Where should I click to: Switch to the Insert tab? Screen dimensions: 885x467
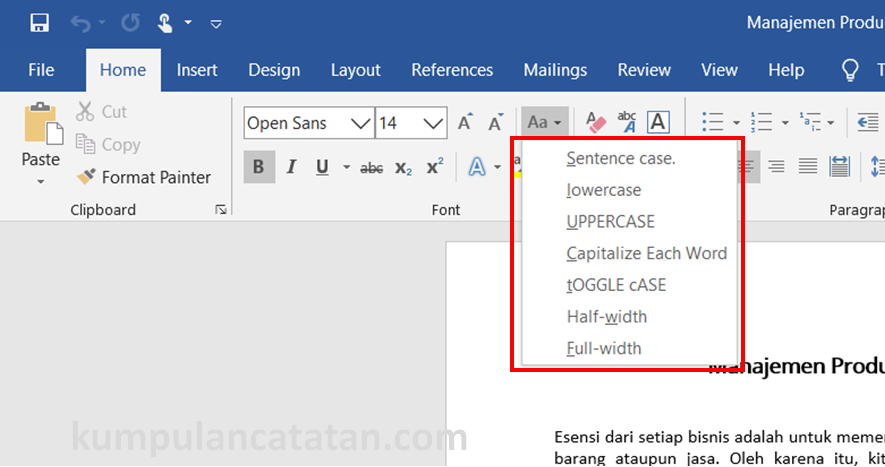(197, 70)
